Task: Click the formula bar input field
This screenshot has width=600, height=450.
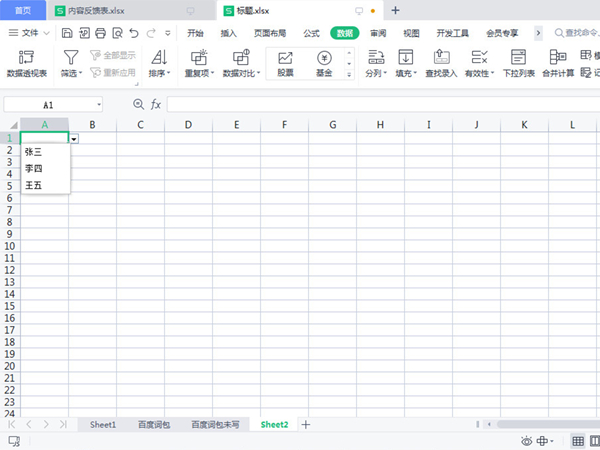Action: point(380,104)
